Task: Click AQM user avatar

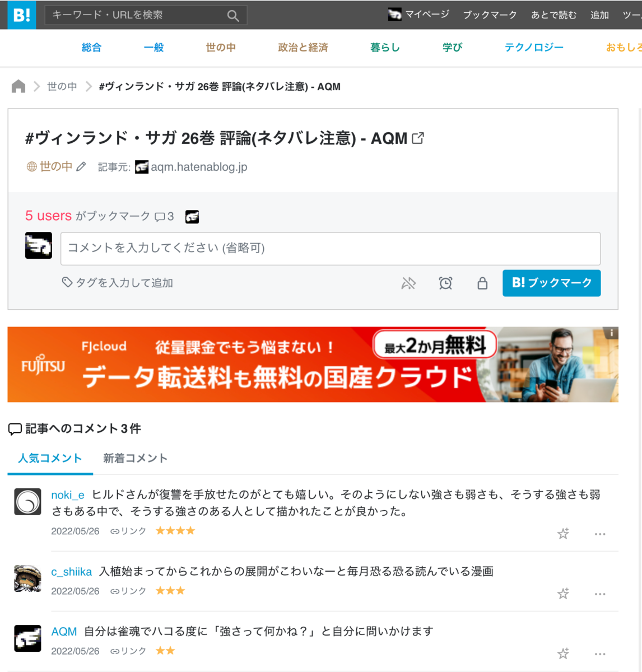Action: (x=27, y=638)
